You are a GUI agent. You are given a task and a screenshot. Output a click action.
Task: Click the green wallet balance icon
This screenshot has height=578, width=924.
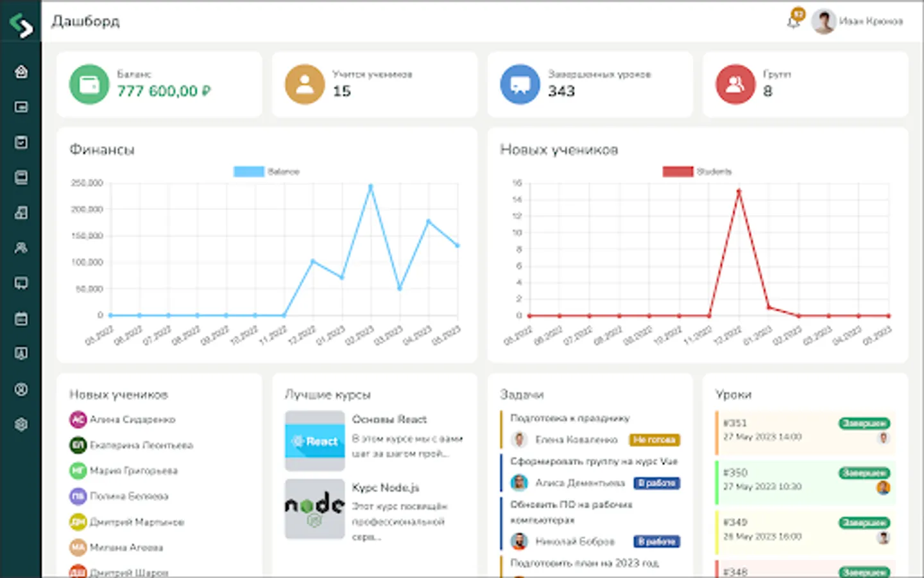coord(89,84)
